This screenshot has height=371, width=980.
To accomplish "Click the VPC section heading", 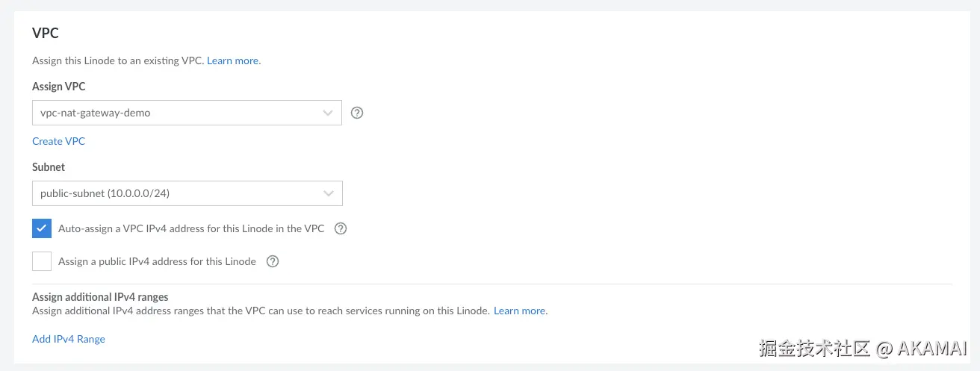I will pyautogui.click(x=46, y=33).
